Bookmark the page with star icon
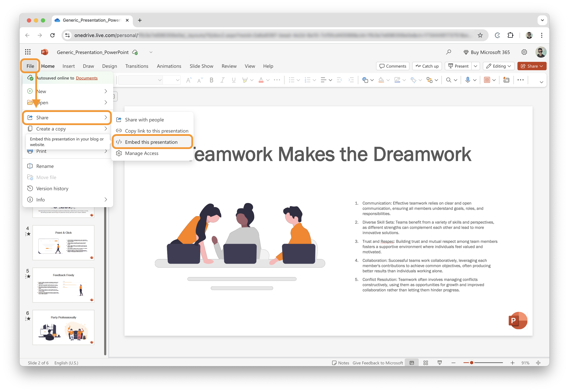The height and width of the screenshot is (392, 569). tap(480, 35)
